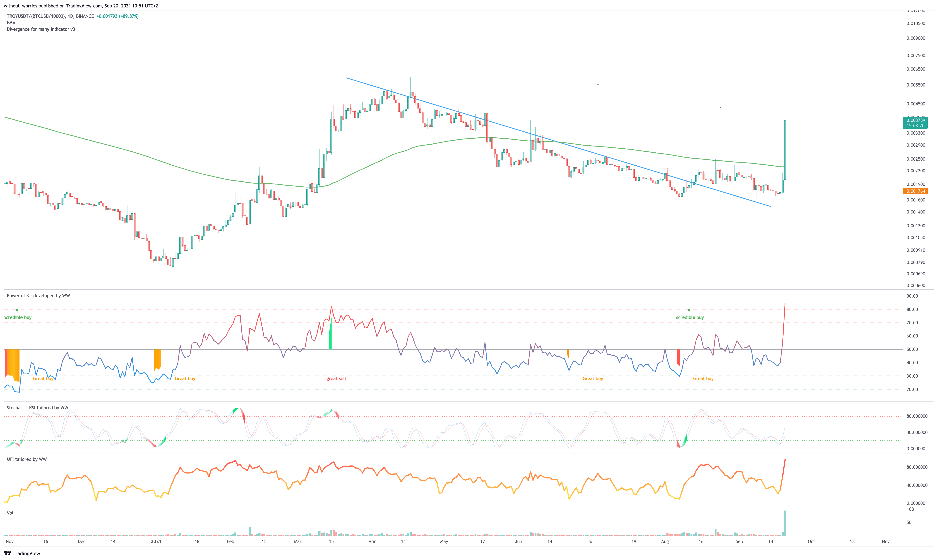
Task: Click the Sep label on the time axis
Action: coord(739,541)
